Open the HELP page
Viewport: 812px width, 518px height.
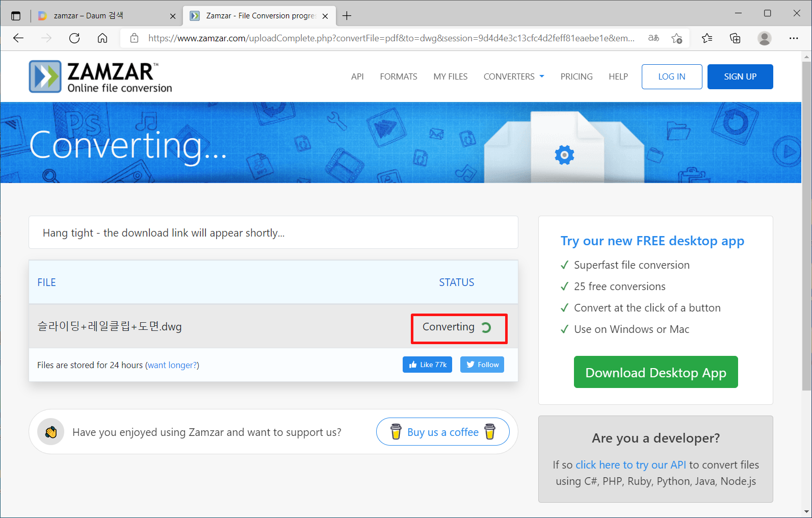pos(618,76)
